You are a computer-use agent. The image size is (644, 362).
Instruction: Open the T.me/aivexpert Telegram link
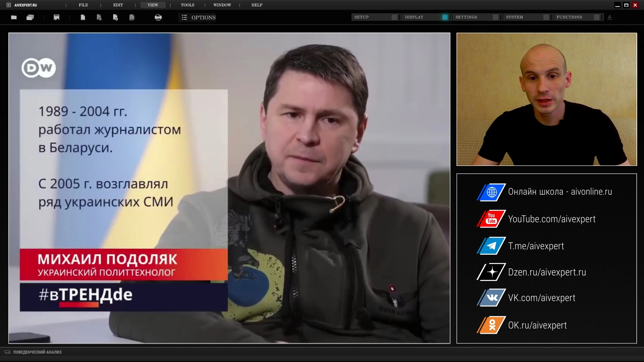click(x=536, y=246)
